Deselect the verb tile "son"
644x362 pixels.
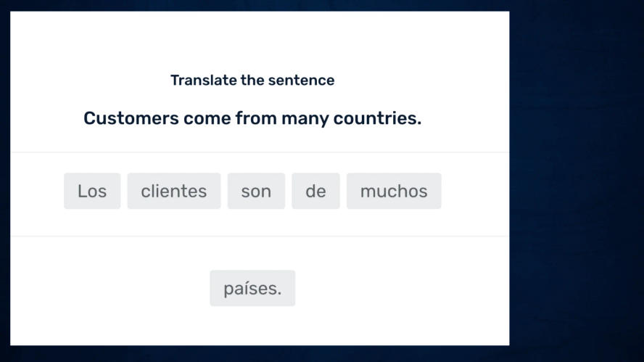point(256,191)
